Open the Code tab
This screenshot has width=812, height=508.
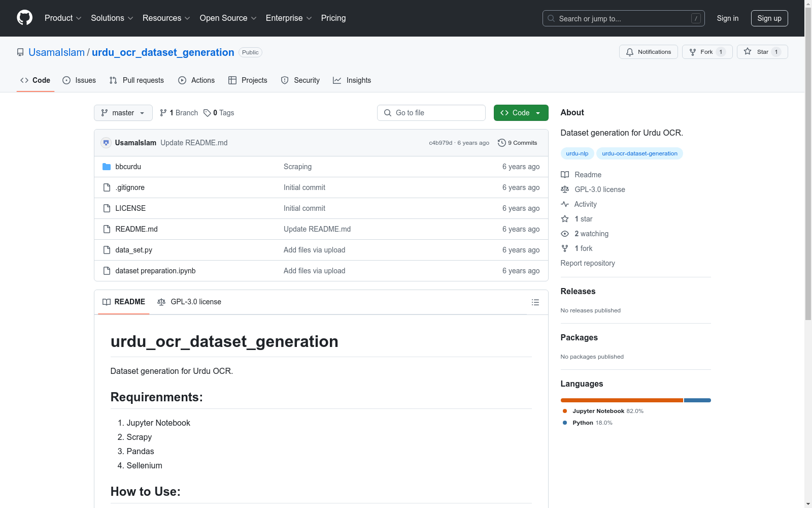pyautogui.click(x=36, y=80)
